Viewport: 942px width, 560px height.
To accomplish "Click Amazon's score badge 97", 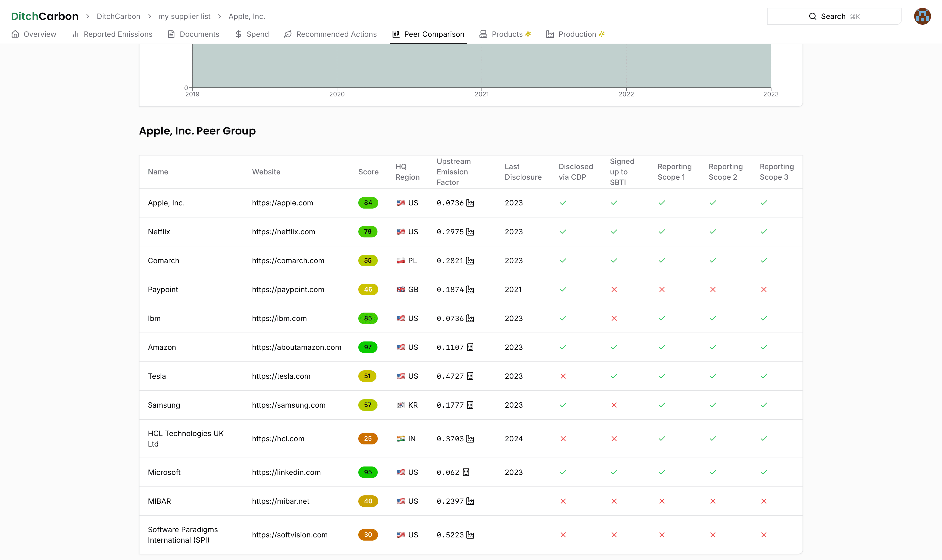I will [368, 347].
